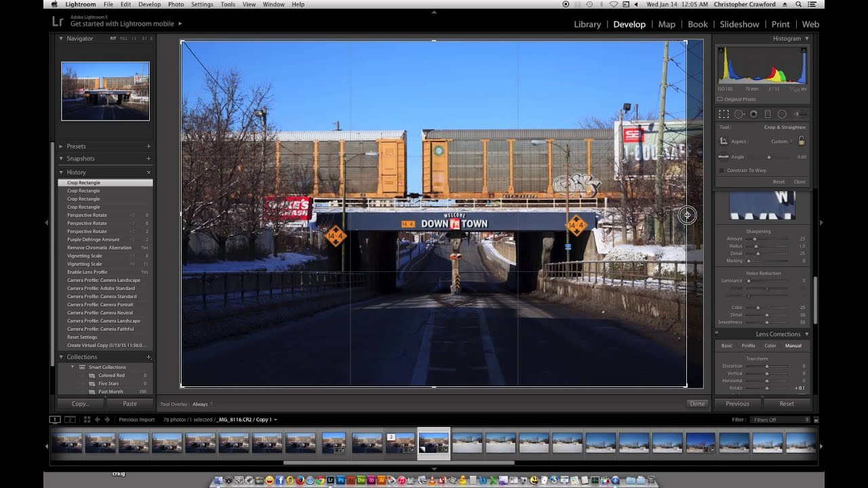Click the Previous button
This screenshot has height=488, width=868.
coord(737,404)
